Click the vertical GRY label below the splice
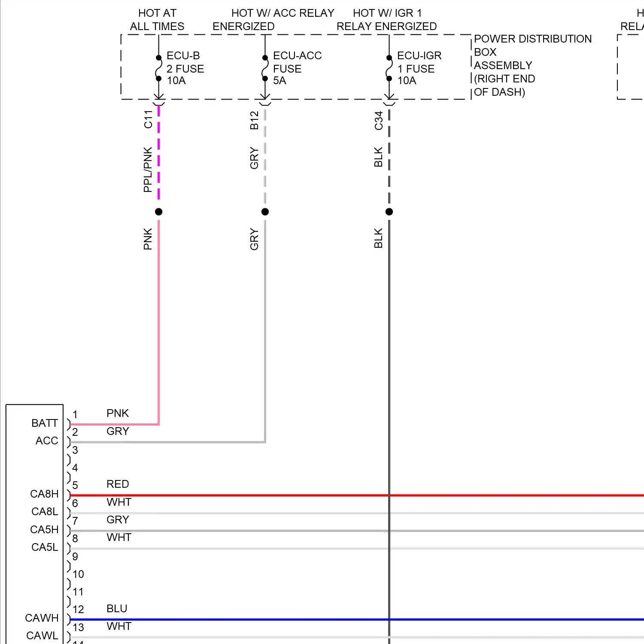This screenshot has height=644, width=644. [254, 240]
